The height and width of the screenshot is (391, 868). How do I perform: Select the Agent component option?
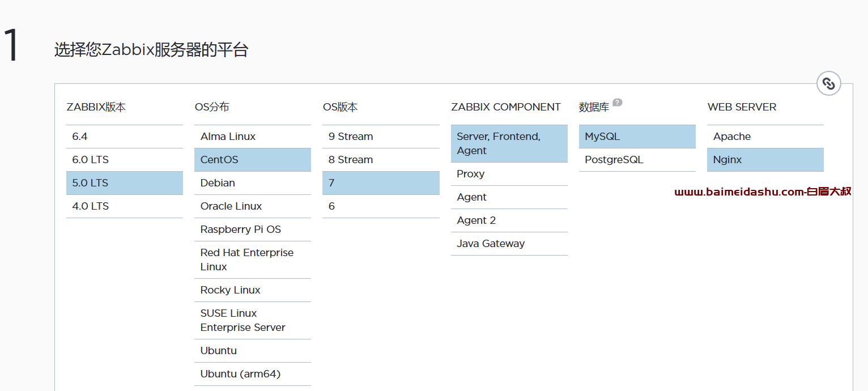509,197
